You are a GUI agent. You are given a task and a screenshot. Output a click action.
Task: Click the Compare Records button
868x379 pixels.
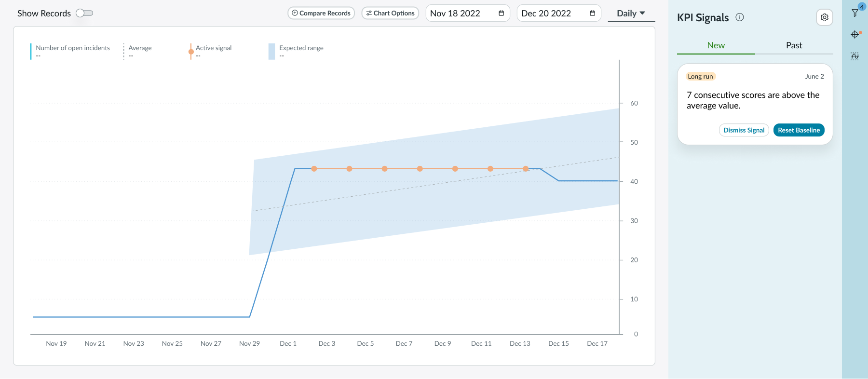321,13
